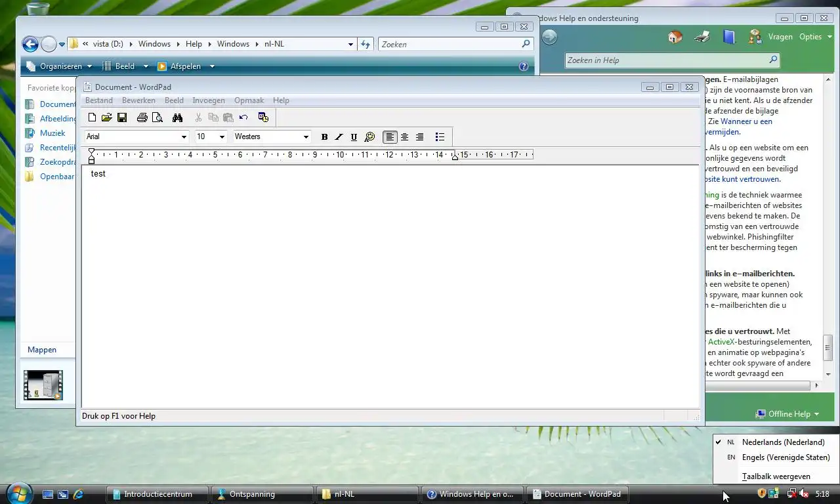Insert date and time in WordPad
This screenshot has height=504, width=840.
coord(263,117)
